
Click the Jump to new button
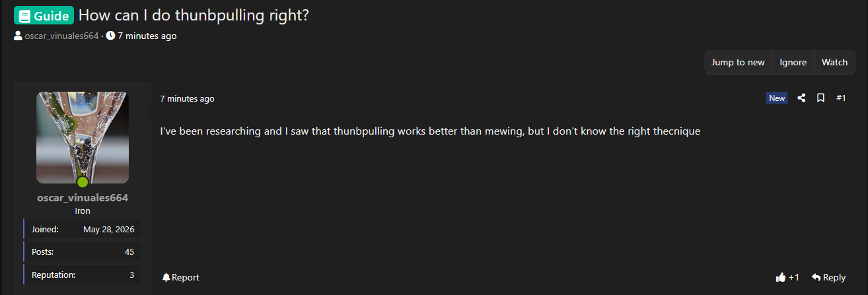click(738, 62)
